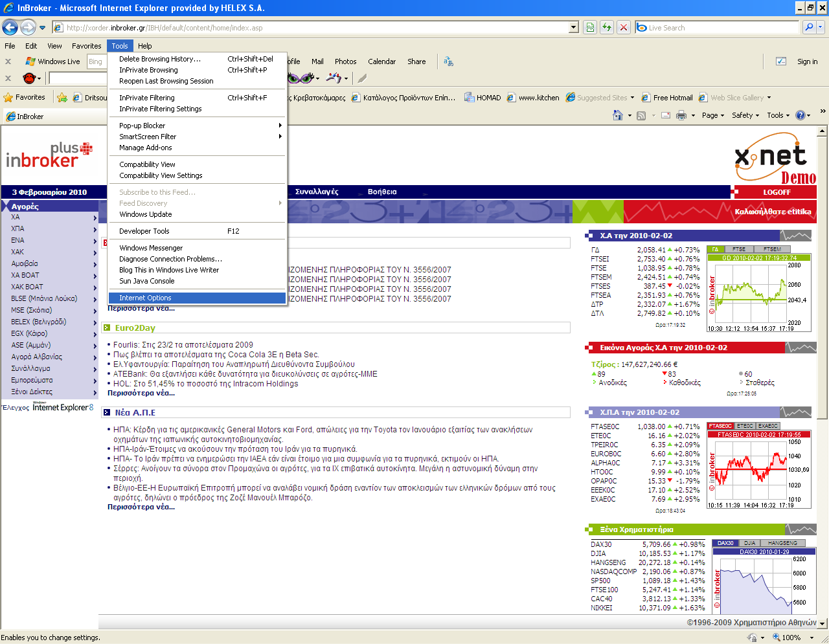Open the Favorites menu in menu bar
This screenshot has width=829, height=644.
86,46
